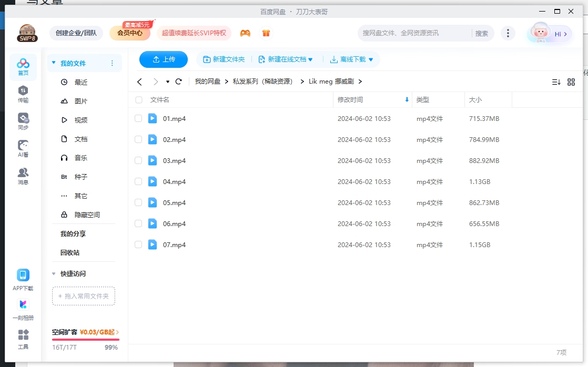Select the checkbox for 05.mp4
Screen dimensions: 588x367
pos(138,202)
